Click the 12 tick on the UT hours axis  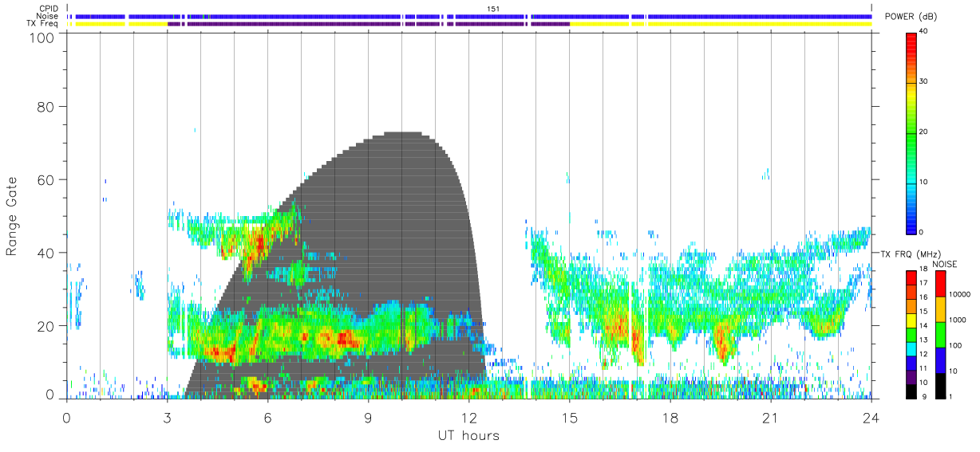click(x=469, y=418)
